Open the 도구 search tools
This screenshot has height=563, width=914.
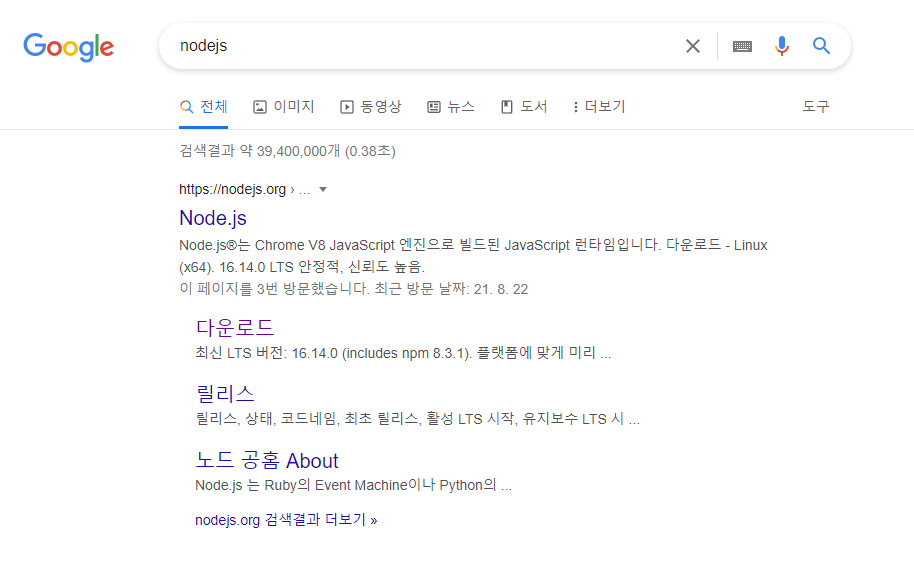tap(815, 107)
